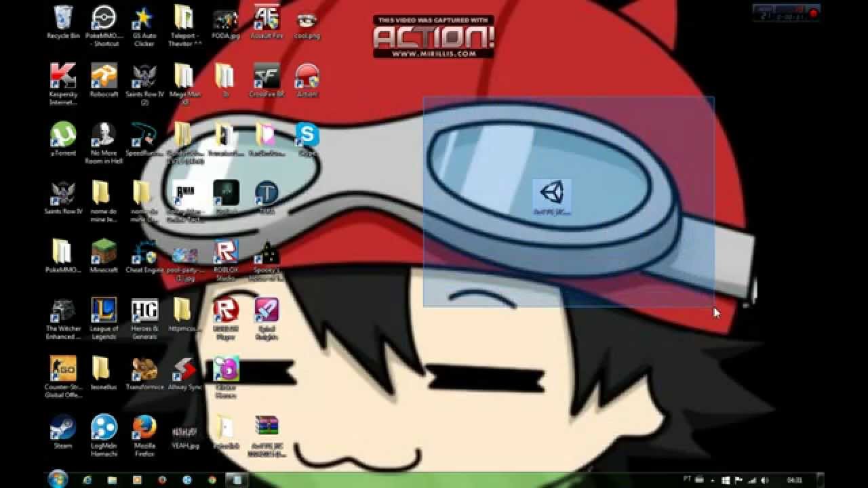
Task: Show hidden system tray icons
Action: (x=713, y=481)
